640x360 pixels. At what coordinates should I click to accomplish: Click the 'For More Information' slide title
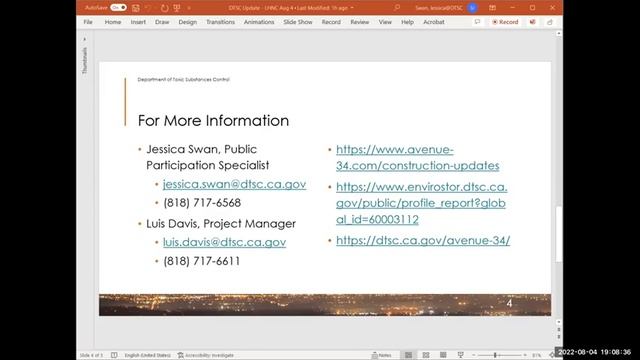coord(213,120)
